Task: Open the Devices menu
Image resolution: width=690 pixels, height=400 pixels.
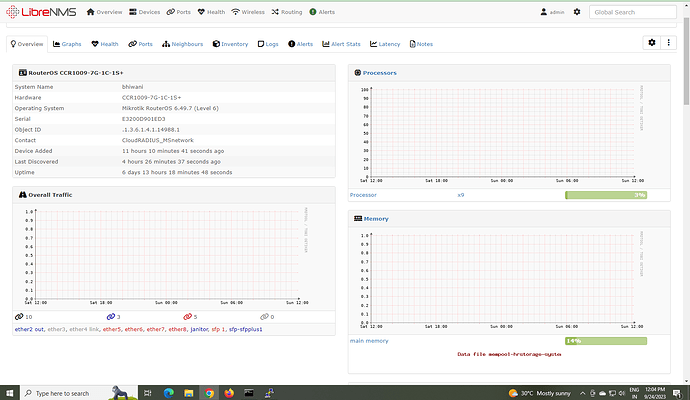Action: pyautogui.click(x=144, y=12)
